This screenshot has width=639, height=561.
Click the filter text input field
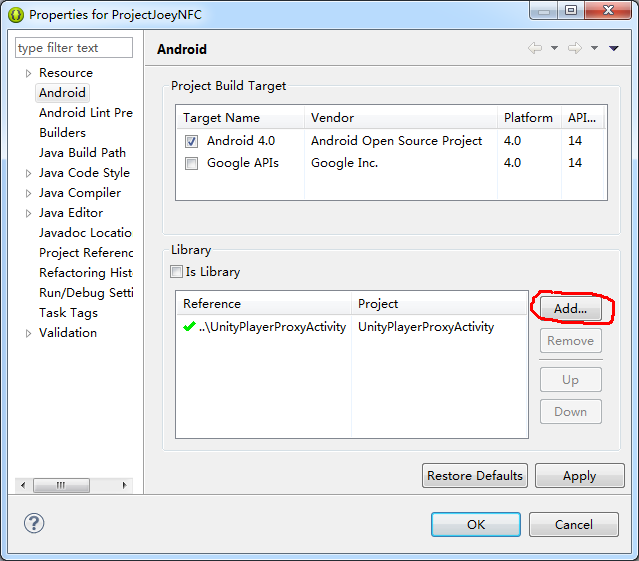click(75, 48)
